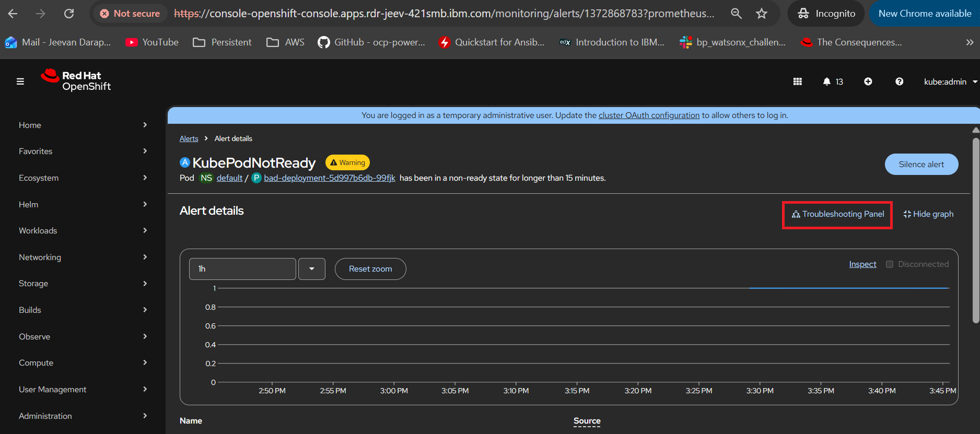Screen dimensions: 980x434
Task: Expand the Administration navigation section
Action: point(83,416)
